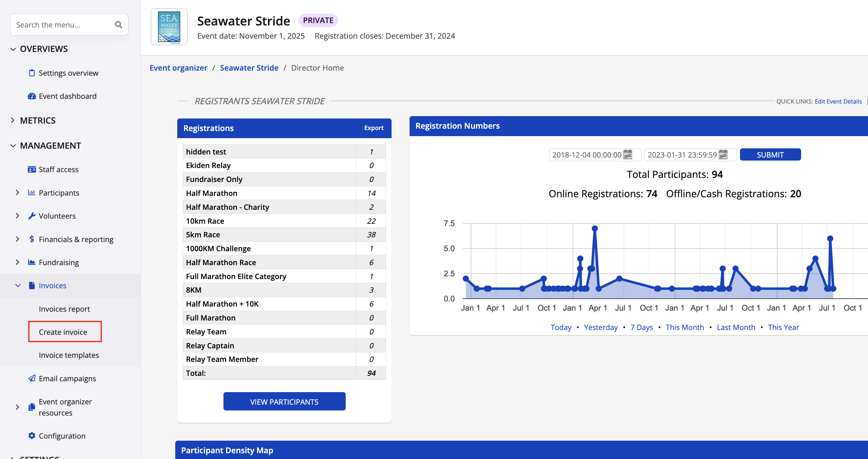Open Invoice templates menu item

tap(69, 355)
